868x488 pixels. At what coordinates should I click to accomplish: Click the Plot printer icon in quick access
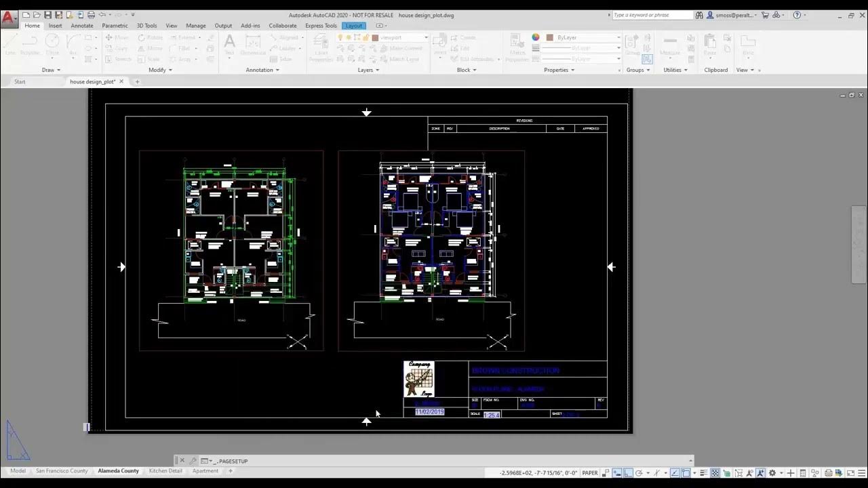[x=91, y=15]
